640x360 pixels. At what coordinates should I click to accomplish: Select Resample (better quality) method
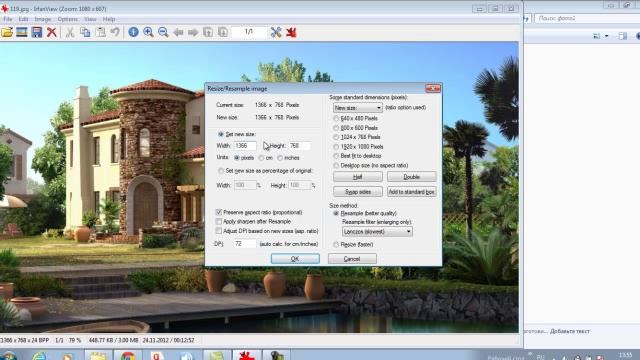[336, 213]
